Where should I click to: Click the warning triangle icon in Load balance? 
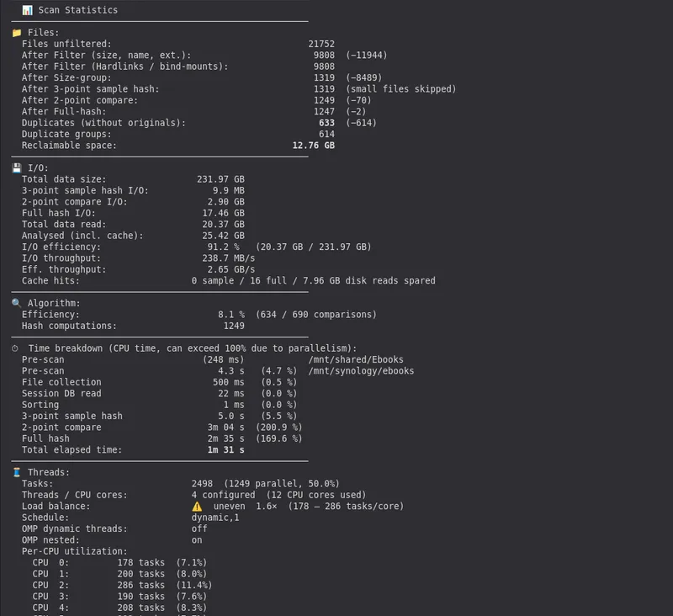point(197,506)
